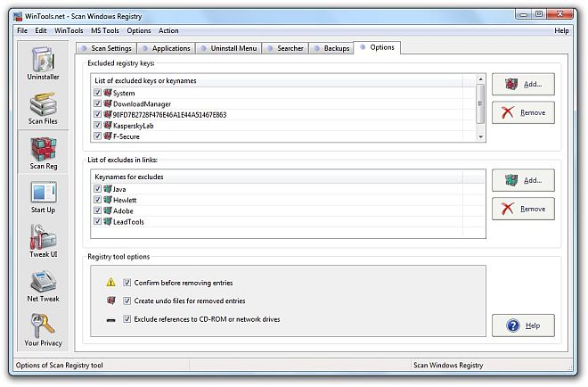Click the excluded keys list down arrow

pos(480,137)
